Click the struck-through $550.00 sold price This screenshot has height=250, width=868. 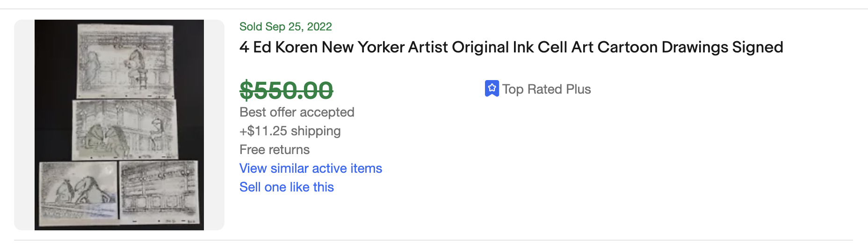click(286, 90)
